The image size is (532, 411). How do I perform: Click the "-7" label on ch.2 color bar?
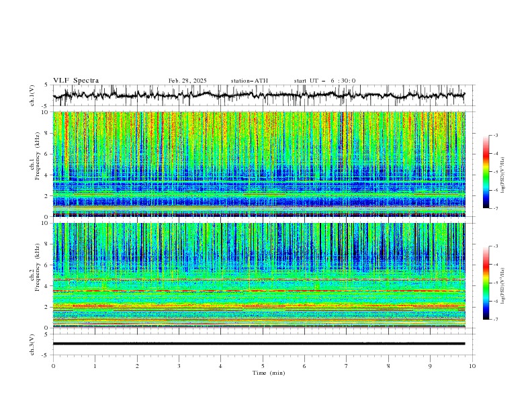pyautogui.click(x=495, y=319)
